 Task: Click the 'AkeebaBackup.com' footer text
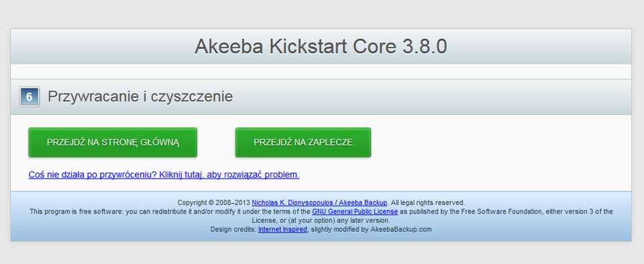[x=401, y=230]
